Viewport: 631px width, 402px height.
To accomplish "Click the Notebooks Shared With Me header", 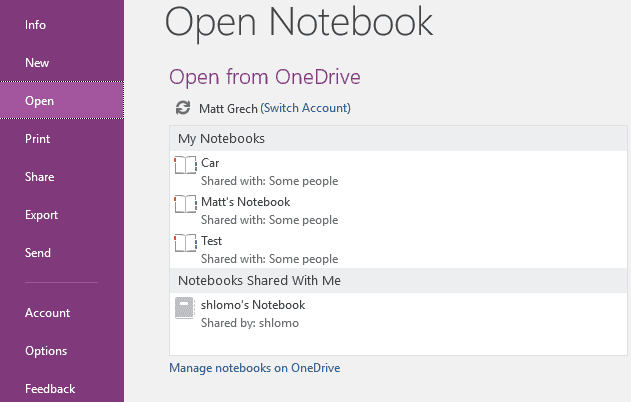I will (x=398, y=280).
